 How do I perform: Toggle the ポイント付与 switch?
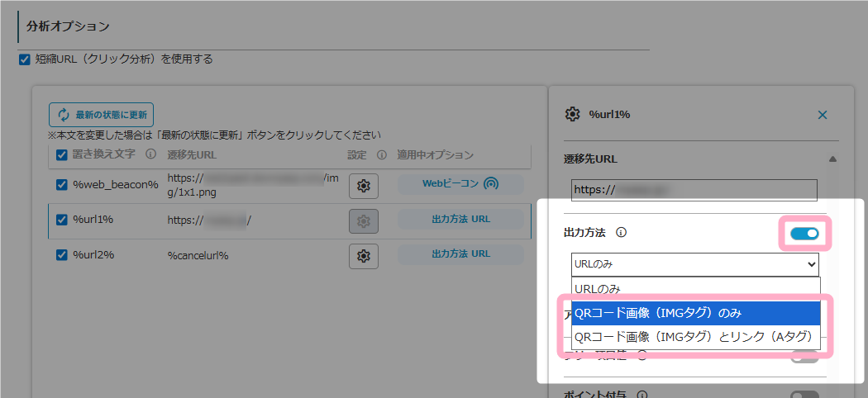804,395
